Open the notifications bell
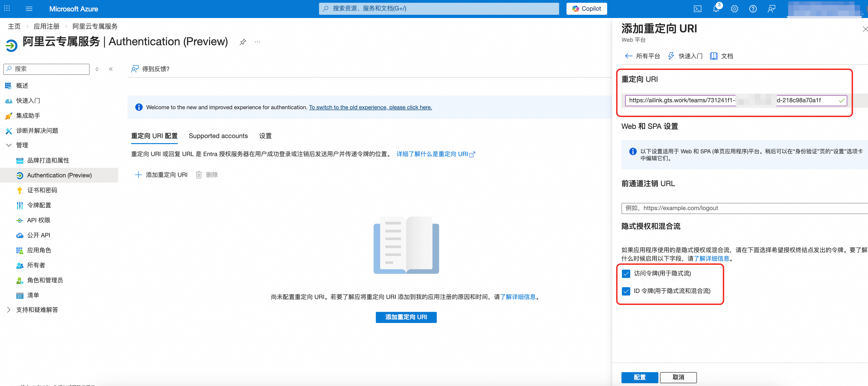868x386 pixels. click(x=716, y=9)
